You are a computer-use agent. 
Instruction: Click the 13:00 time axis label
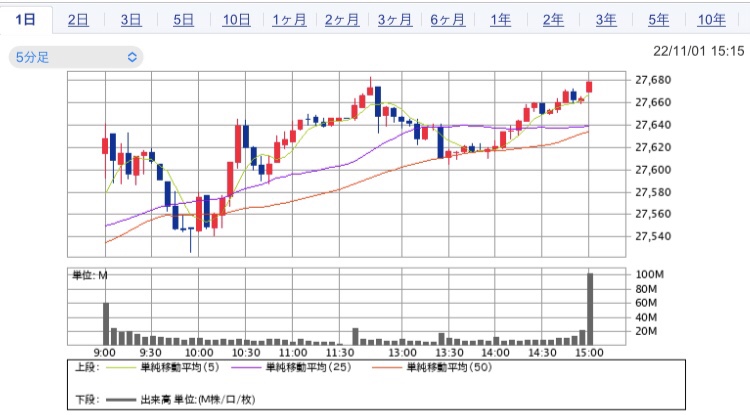click(402, 353)
